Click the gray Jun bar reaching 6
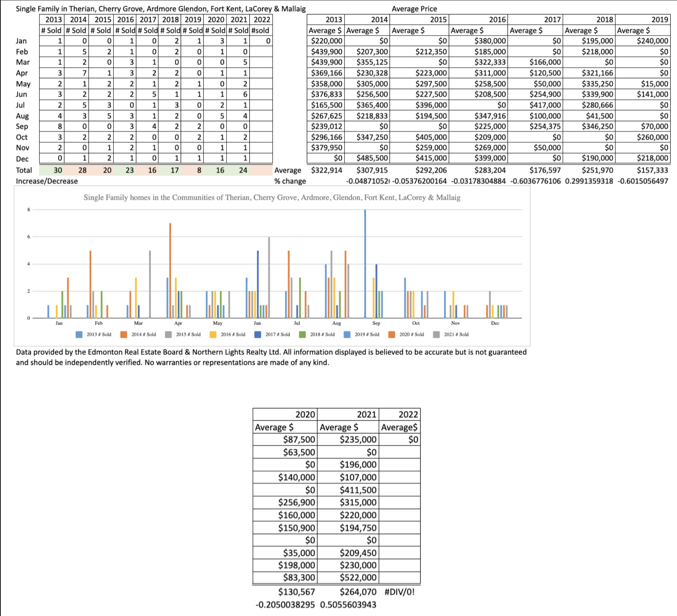This screenshot has height=616, width=677. (269, 277)
